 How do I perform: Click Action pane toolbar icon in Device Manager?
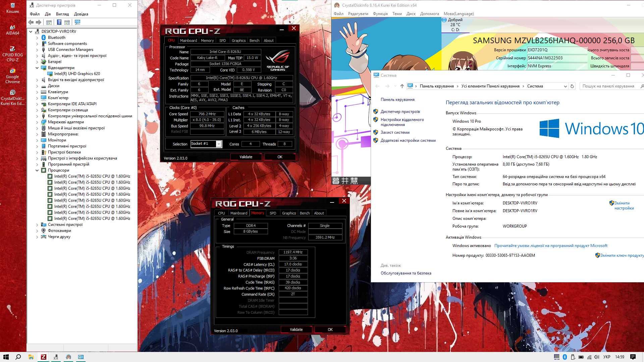click(x=67, y=22)
